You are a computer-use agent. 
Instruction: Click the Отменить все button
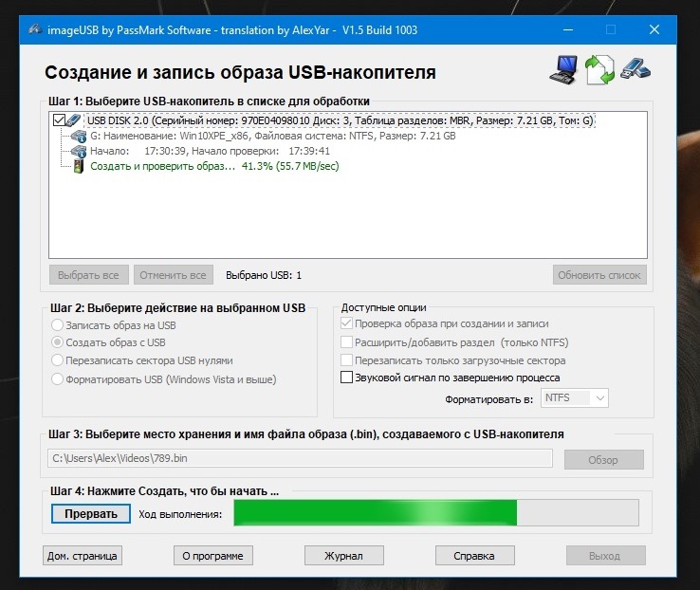(x=174, y=275)
